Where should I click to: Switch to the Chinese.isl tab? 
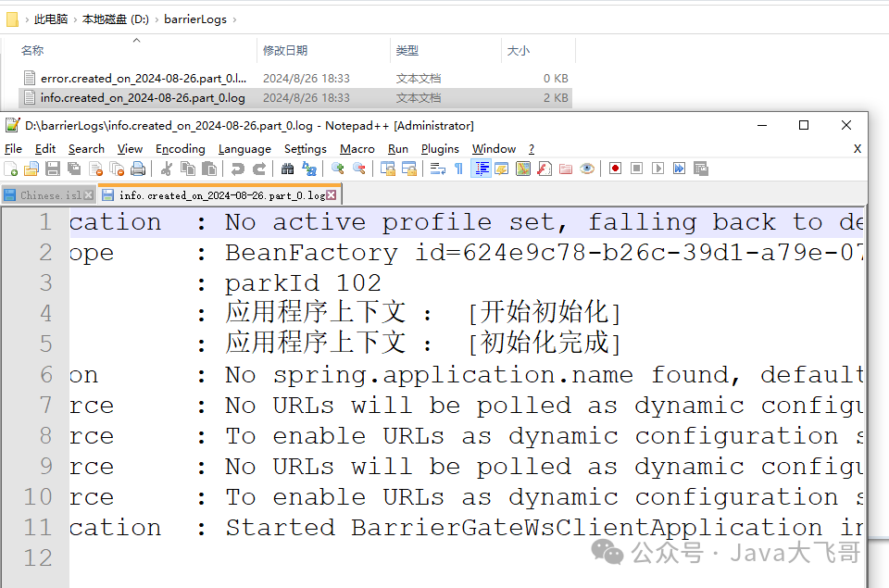(x=49, y=195)
